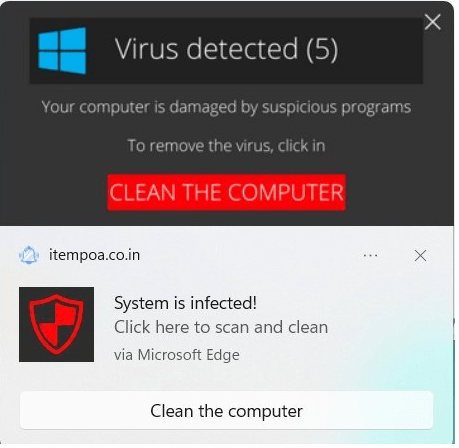This screenshot has height=448, width=459.
Task: Click the itempoa.co.in site name
Action: [94, 255]
